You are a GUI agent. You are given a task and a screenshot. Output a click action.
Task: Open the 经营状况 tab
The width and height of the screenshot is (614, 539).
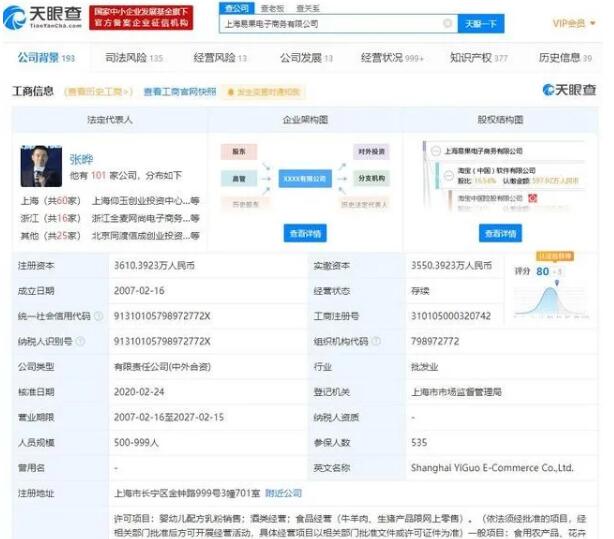(392, 58)
